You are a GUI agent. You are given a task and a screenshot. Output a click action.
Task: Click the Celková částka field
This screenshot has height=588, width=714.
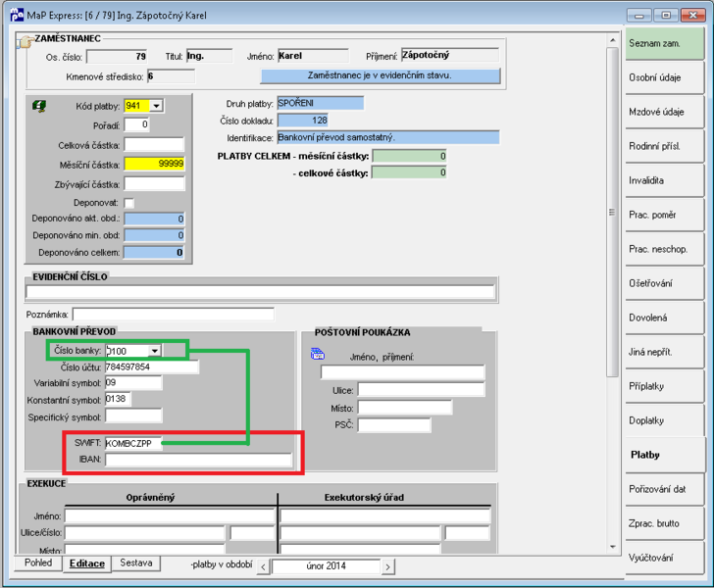coord(154,145)
